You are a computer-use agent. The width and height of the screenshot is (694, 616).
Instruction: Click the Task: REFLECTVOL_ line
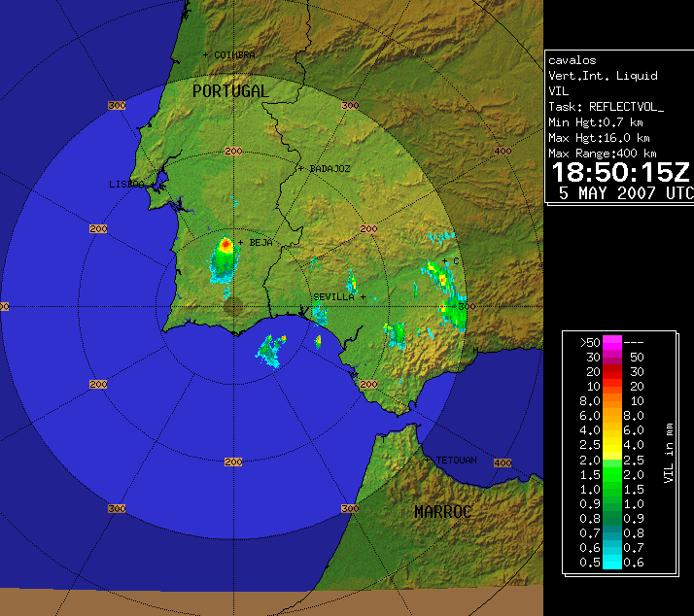pos(606,107)
